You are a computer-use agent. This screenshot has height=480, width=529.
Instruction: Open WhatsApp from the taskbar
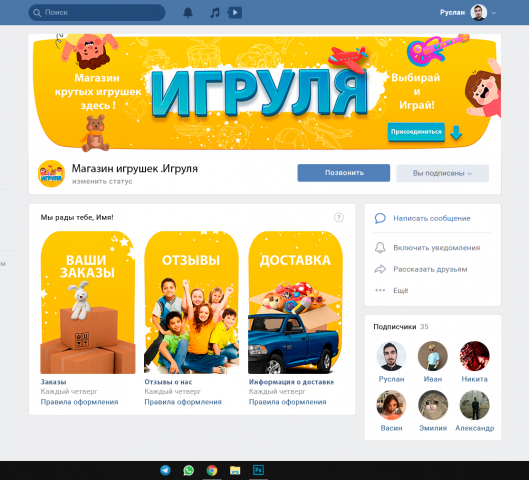coord(188,470)
